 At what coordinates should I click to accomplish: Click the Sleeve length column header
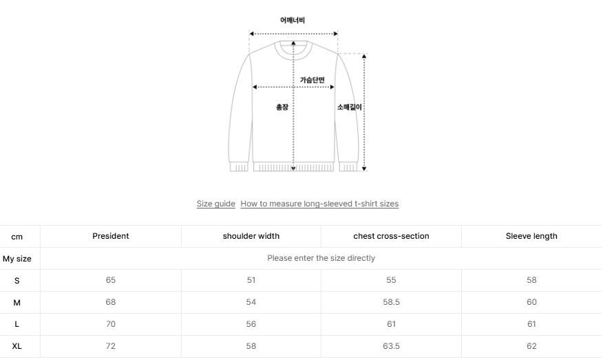coord(531,236)
